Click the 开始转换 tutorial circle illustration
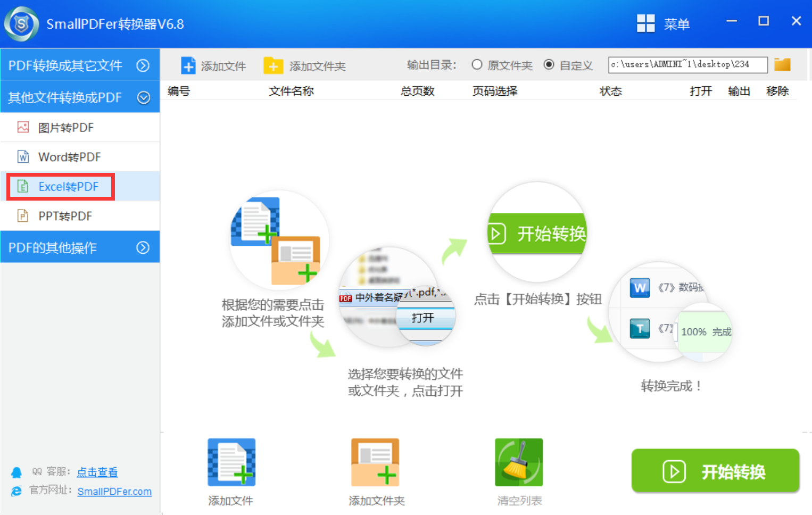The width and height of the screenshot is (812, 515). (537, 232)
